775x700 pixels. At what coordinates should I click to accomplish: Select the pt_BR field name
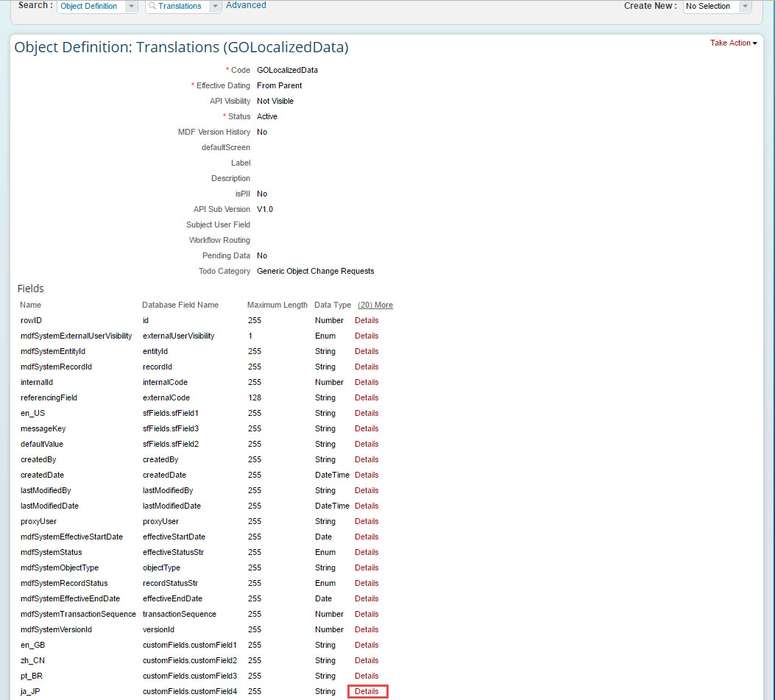coord(32,676)
